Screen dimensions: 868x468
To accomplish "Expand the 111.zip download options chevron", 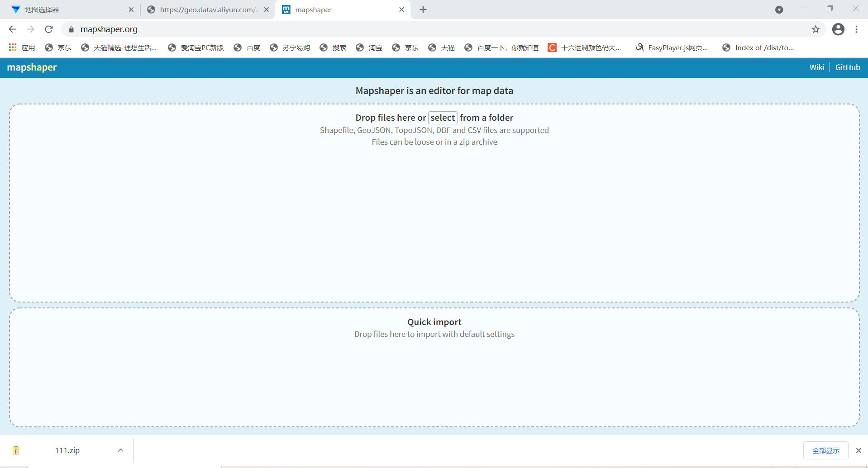I will pos(120,450).
